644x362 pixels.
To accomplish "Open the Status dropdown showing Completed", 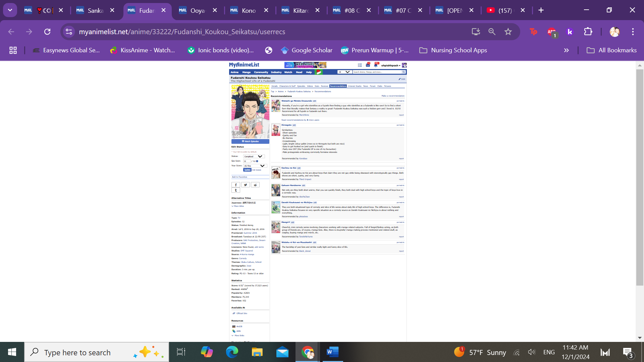I will 254,157.
